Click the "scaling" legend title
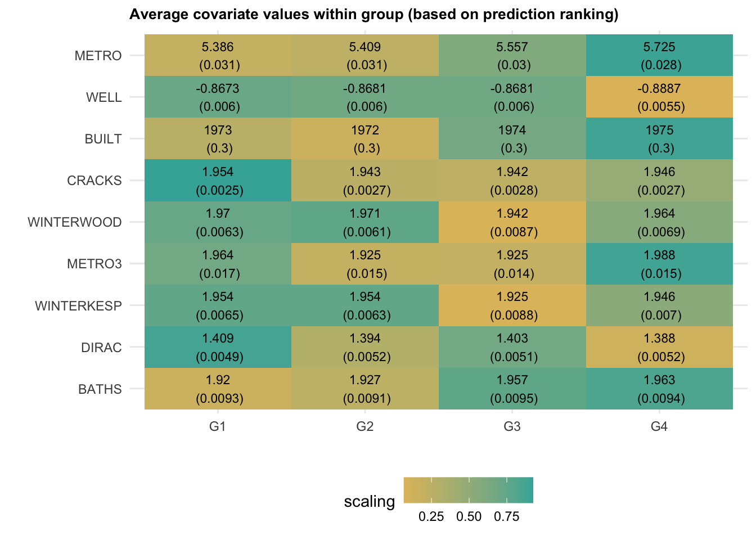Viewport: 756px width, 540px height. (x=370, y=501)
